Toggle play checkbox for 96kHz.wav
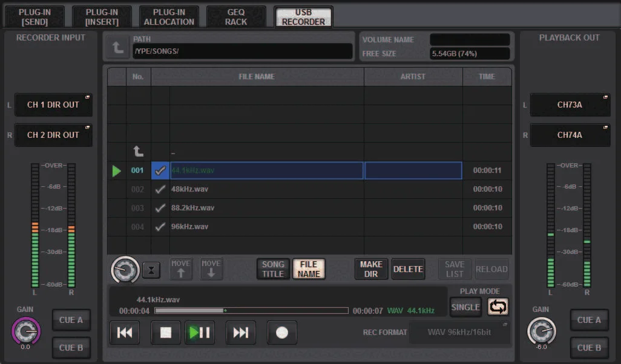The image size is (621, 364). tap(160, 227)
